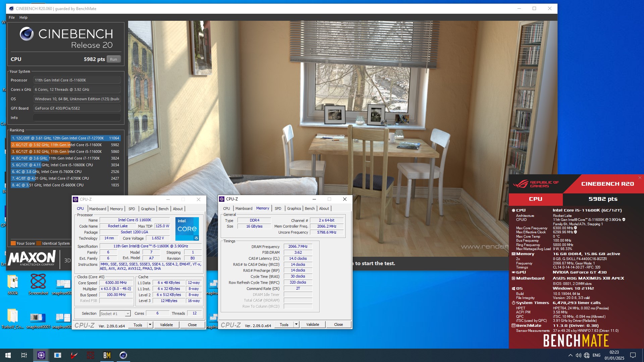Click the System Timers stopwatch icon
644x362 pixels.
click(x=513, y=303)
